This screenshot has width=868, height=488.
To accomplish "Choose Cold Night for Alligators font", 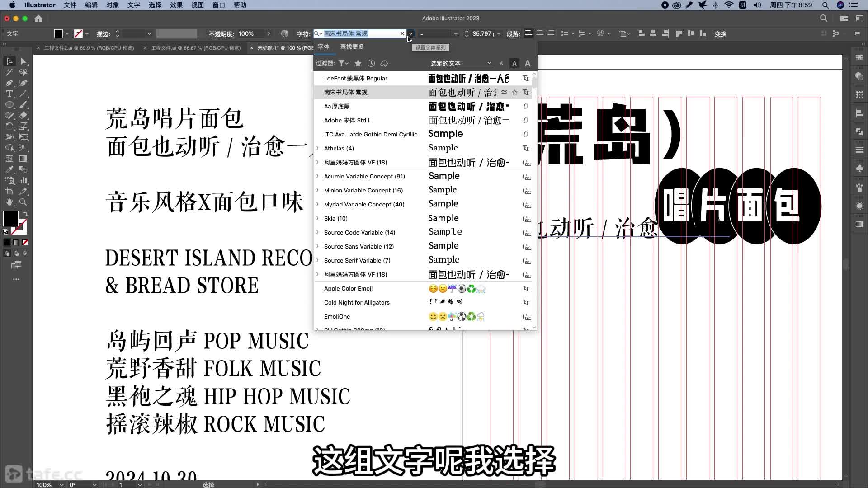I will [423, 302].
